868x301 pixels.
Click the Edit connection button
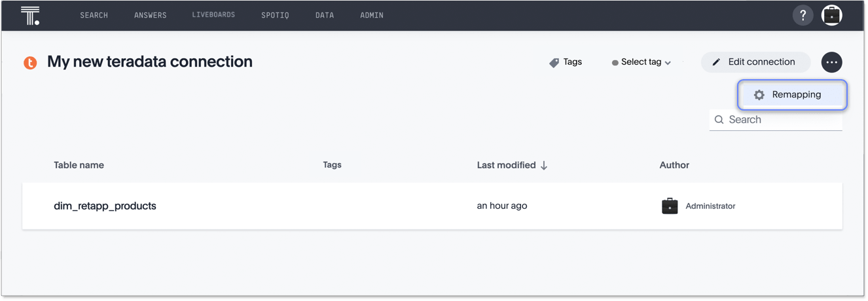point(755,62)
